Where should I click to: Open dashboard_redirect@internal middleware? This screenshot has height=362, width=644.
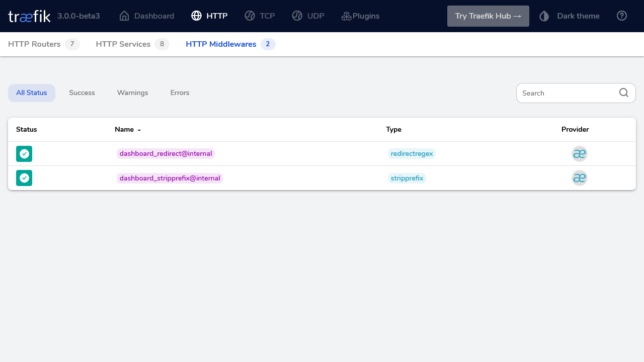166,154
